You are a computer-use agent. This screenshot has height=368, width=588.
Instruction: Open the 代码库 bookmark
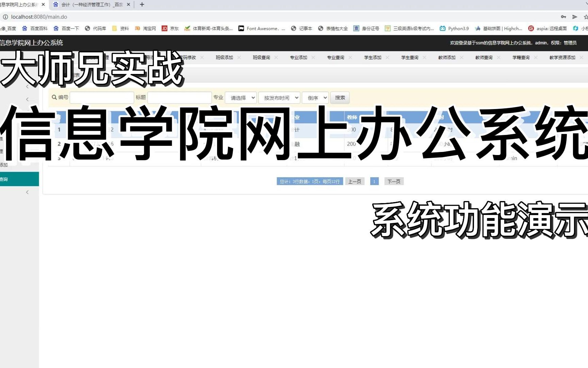click(x=96, y=29)
